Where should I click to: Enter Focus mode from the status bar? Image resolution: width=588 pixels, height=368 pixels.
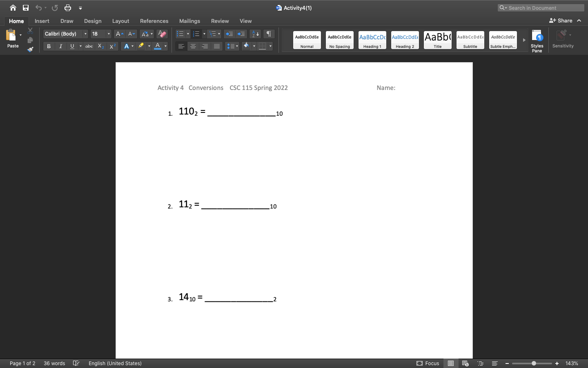tap(428, 363)
